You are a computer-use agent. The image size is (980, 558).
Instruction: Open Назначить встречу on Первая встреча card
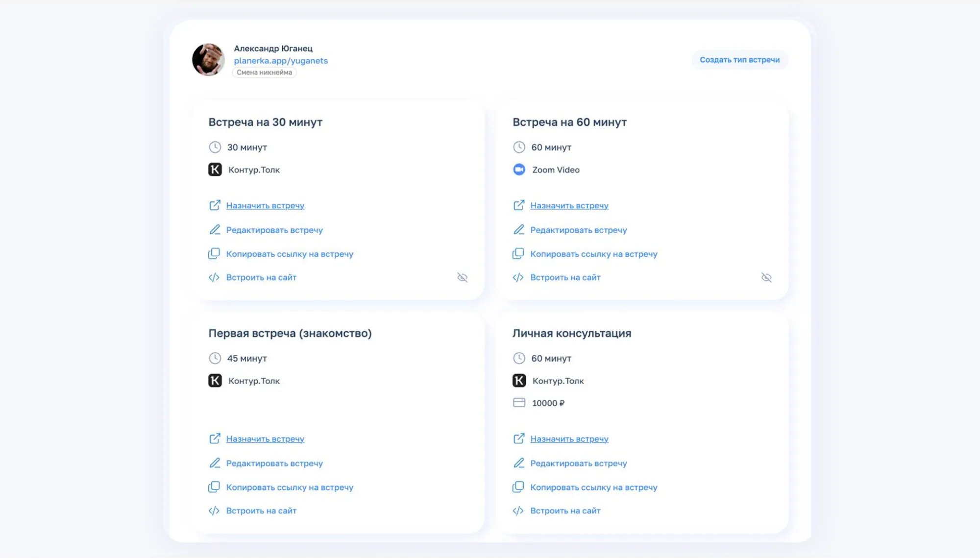pyautogui.click(x=266, y=438)
